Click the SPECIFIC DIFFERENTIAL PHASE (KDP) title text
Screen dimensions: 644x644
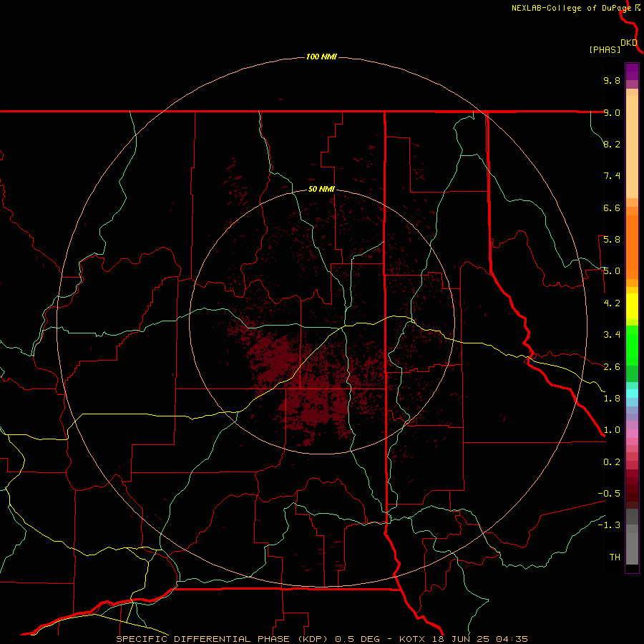coord(223,639)
